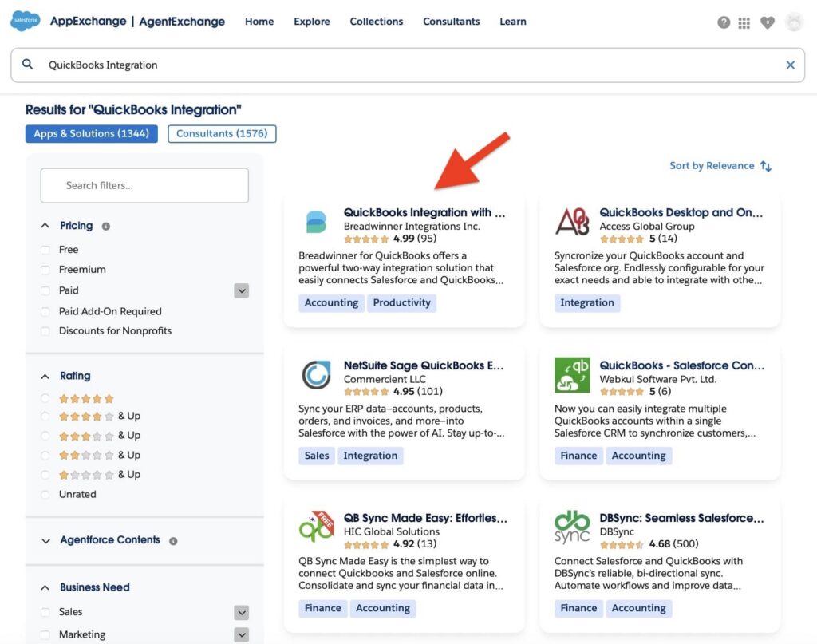This screenshot has height=644, width=817.
Task: Open the Explore menu item
Action: coord(311,22)
